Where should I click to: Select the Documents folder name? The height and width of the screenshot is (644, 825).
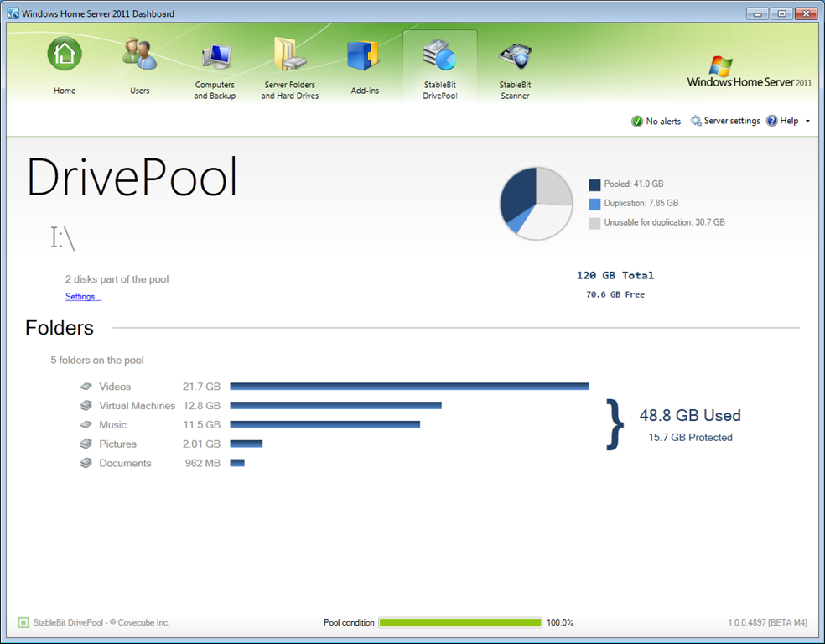[125, 463]
